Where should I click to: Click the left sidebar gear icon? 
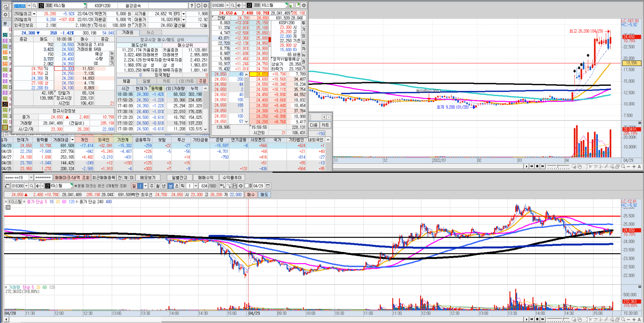(5, 15)
